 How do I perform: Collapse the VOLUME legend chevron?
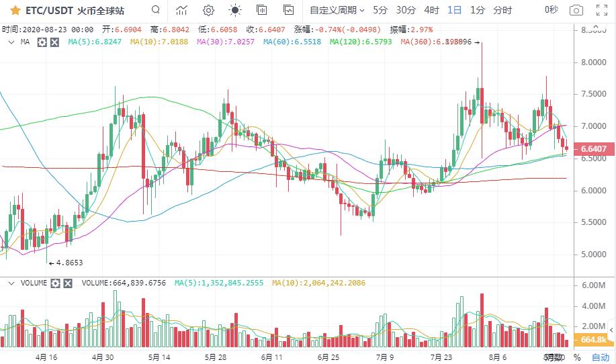(11, 283)
